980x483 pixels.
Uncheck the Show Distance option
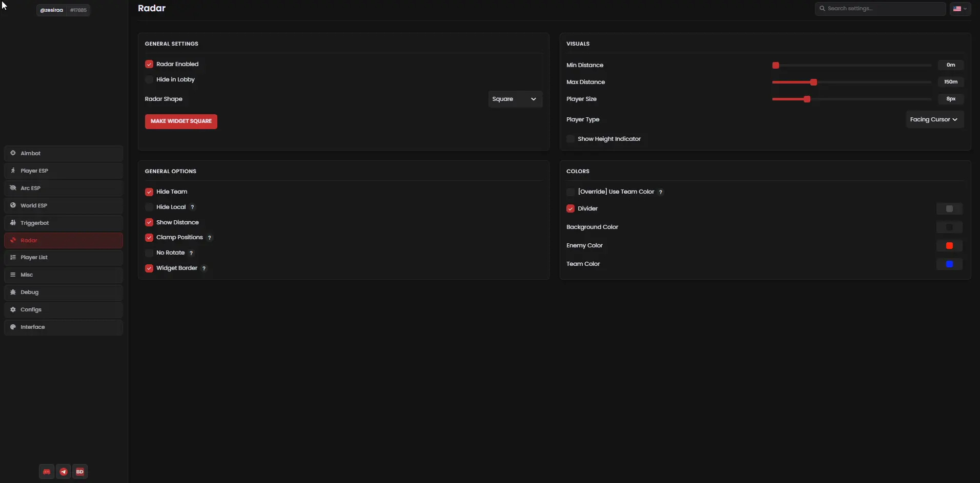click(149, 222)
